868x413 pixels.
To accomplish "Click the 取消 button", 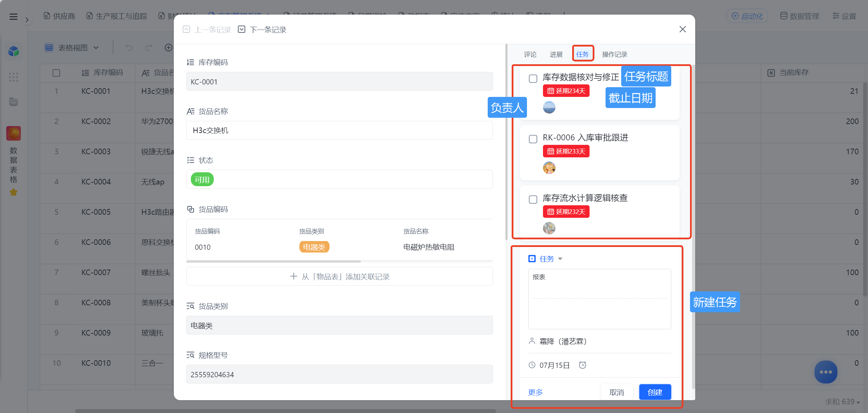I will point(616,392).
